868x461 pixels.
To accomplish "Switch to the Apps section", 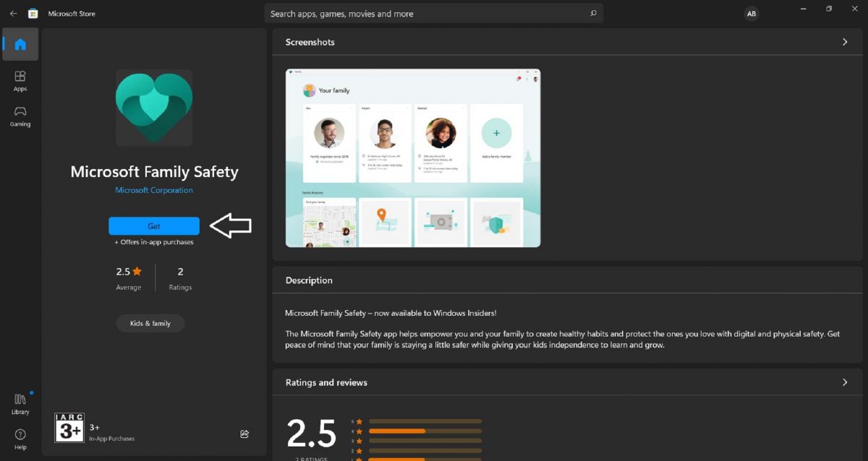I will (x=20, y=80).
